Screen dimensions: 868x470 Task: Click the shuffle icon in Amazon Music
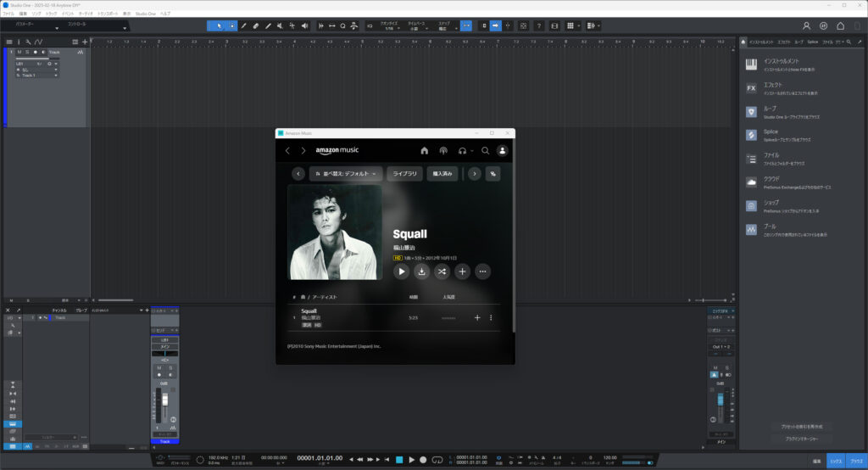[442, 271]
